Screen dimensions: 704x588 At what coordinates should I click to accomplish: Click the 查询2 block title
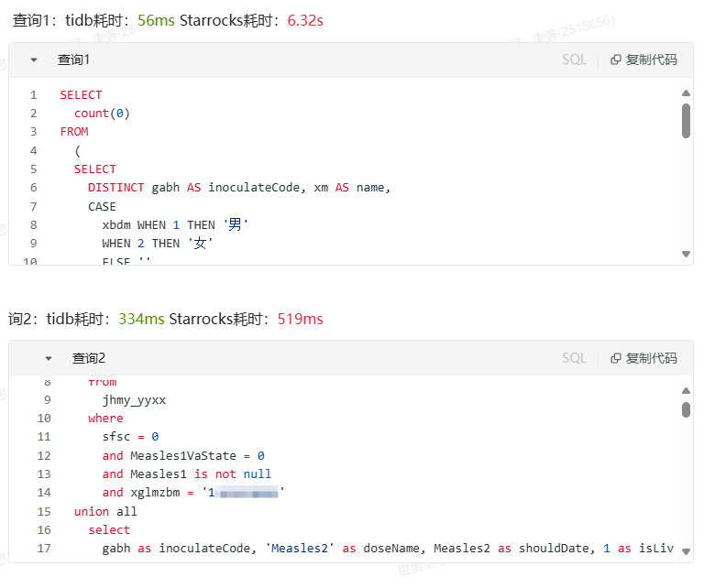point(89,358)
